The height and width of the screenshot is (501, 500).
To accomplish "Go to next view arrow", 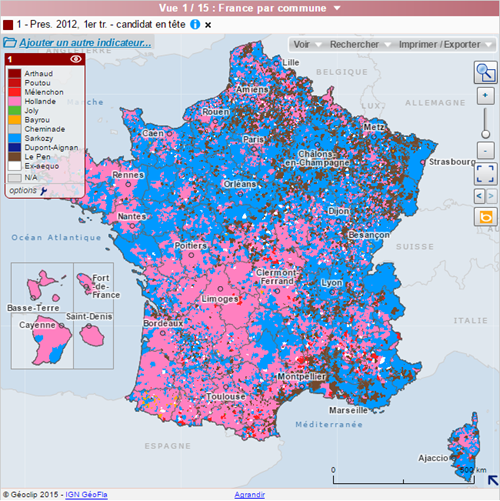I will point(491,196).
